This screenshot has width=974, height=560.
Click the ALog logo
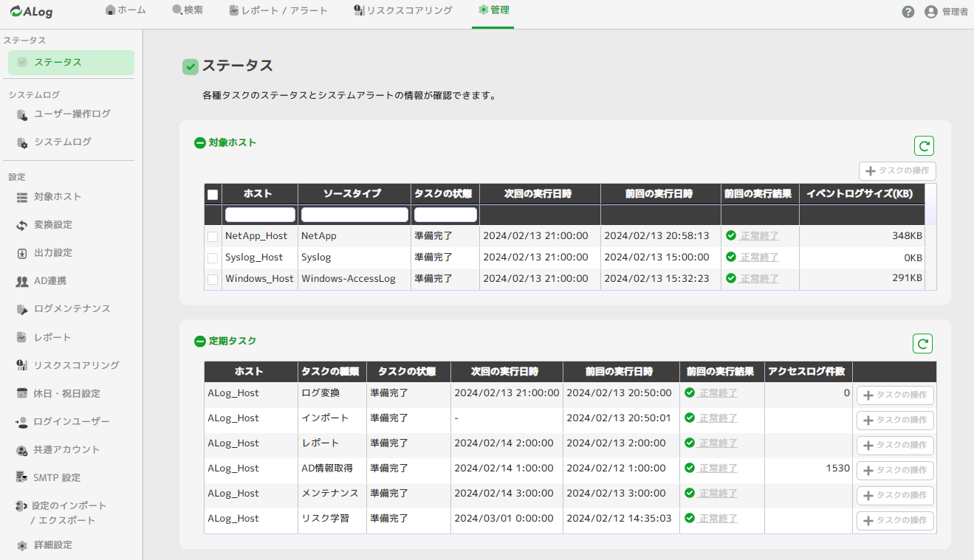(x=31, y=12)
